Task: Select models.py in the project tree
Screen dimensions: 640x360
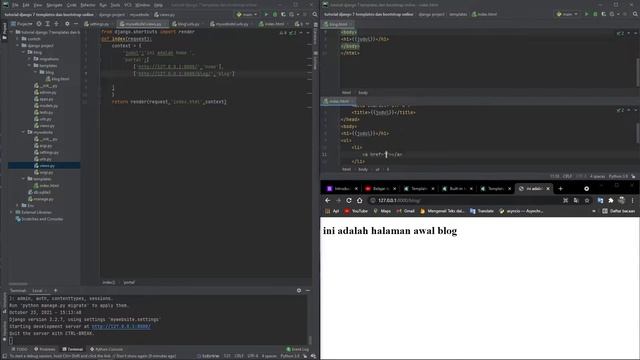Action: point(46,106)
